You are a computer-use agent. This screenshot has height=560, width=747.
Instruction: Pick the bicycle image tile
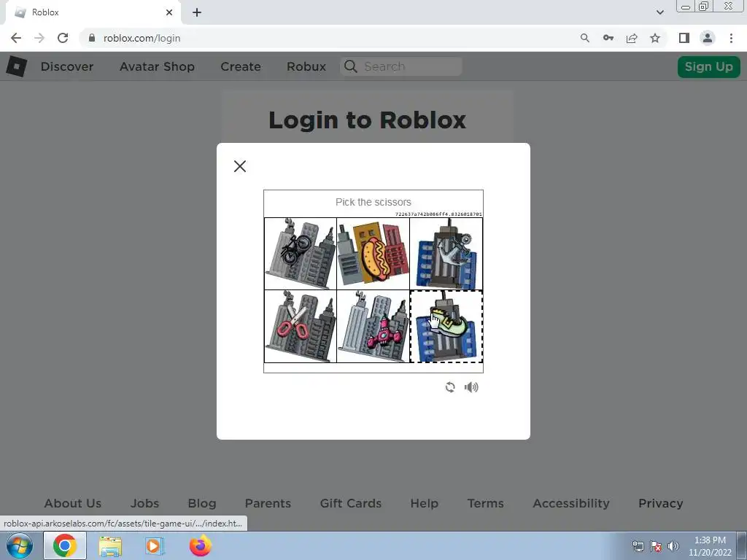301,254
